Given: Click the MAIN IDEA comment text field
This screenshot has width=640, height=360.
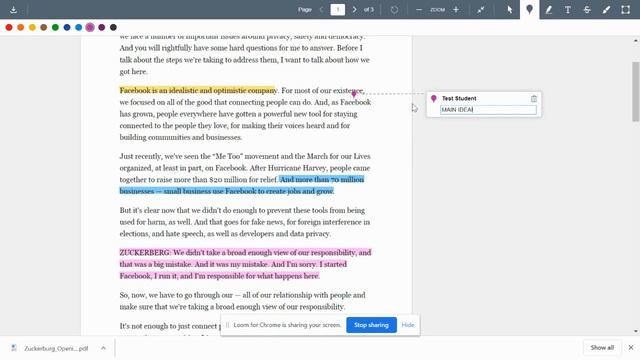Looking at the screenshot, I should pyautogui.click(x=488, y=109).
